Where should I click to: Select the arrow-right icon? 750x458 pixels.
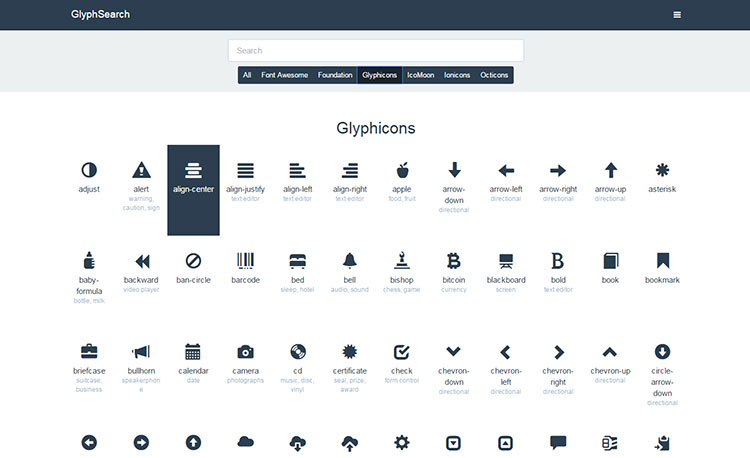coord(558,170)
